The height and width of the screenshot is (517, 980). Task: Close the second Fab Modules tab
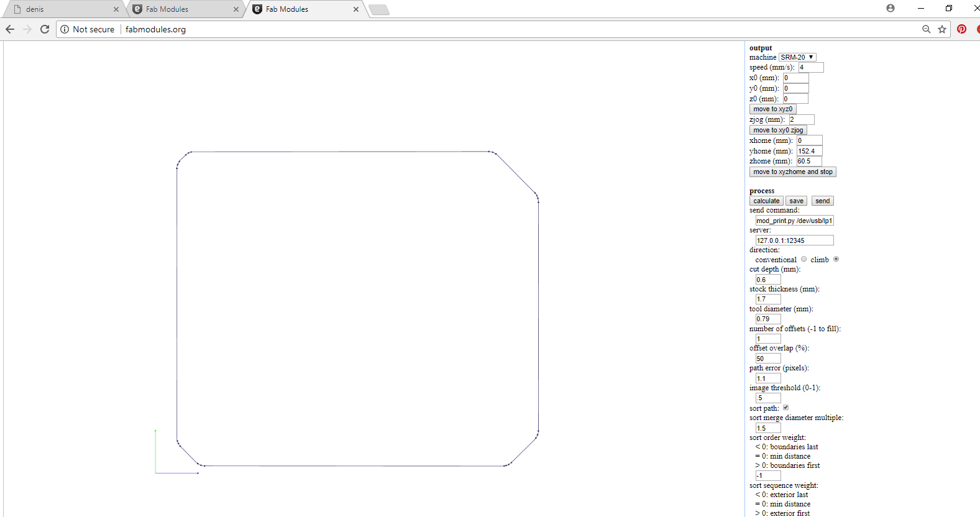click(x=356, y=9)
